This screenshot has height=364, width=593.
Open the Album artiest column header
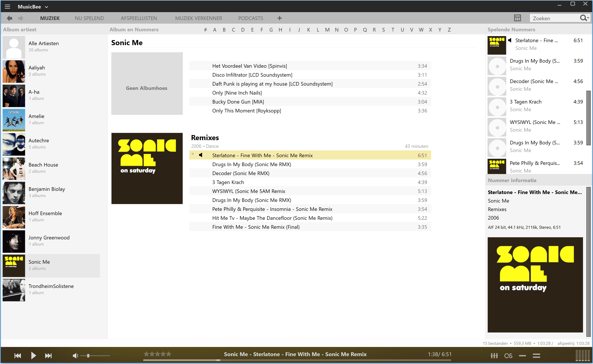pos(20,30)
